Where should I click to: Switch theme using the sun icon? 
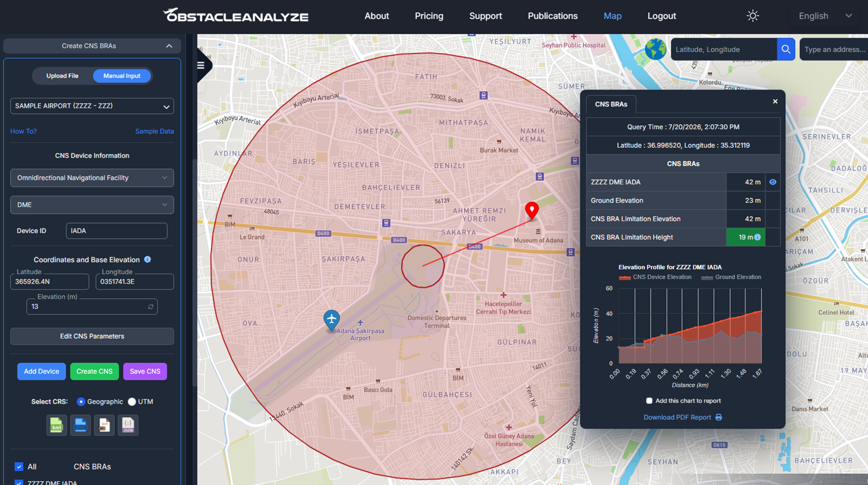click(753, 16)
